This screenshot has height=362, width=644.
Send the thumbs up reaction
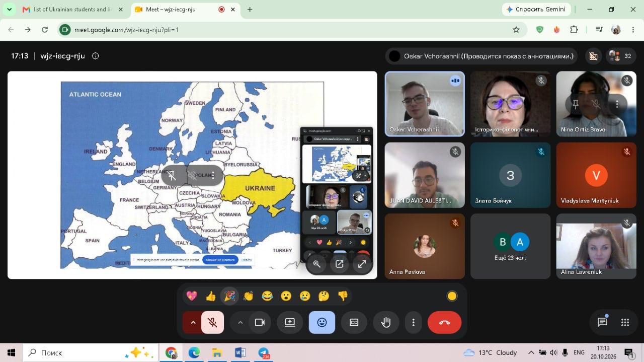click(211, 296)
